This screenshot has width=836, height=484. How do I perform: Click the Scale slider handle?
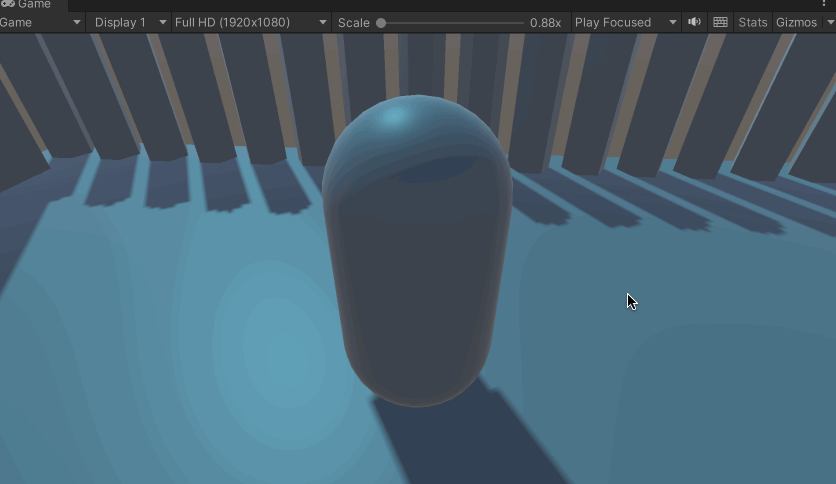coord(381,22)
